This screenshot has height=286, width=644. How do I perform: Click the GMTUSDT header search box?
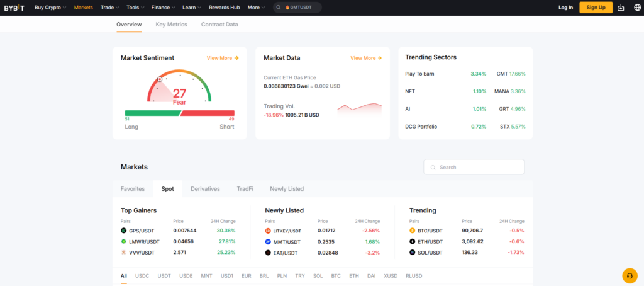coord(297,8)
